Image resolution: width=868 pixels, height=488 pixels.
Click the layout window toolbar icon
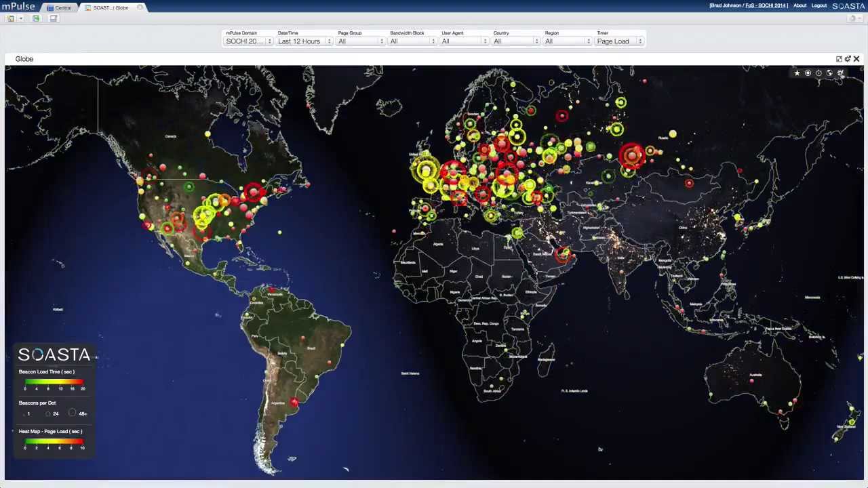click(x=54, y=18)
